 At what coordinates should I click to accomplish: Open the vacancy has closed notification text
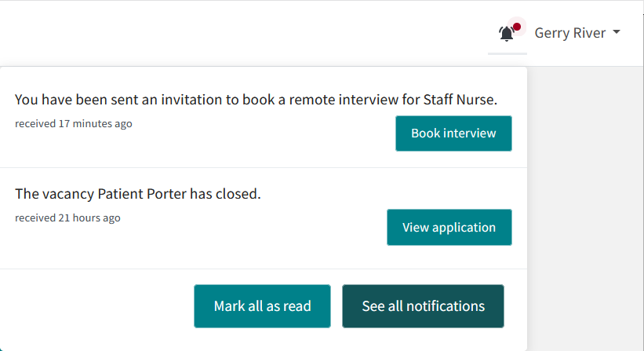click(x=138, y=194)
